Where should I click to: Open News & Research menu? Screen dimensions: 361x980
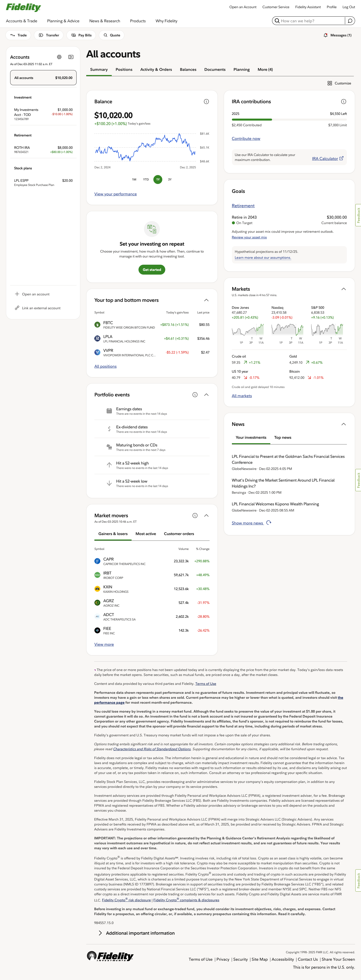(105, 21)
